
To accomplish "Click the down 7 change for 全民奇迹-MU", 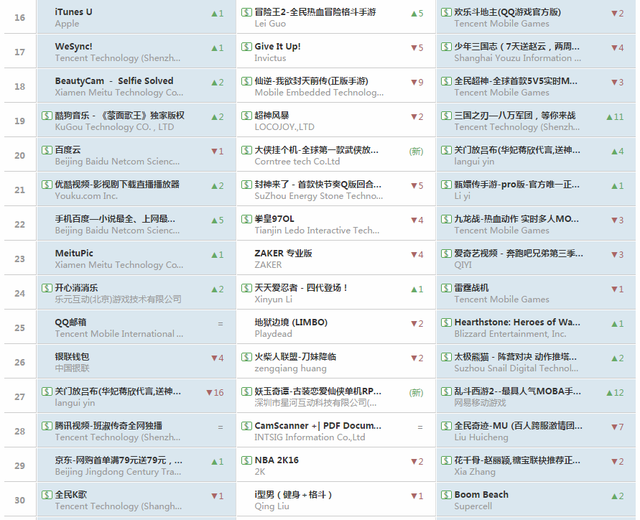I will point(617,427).
